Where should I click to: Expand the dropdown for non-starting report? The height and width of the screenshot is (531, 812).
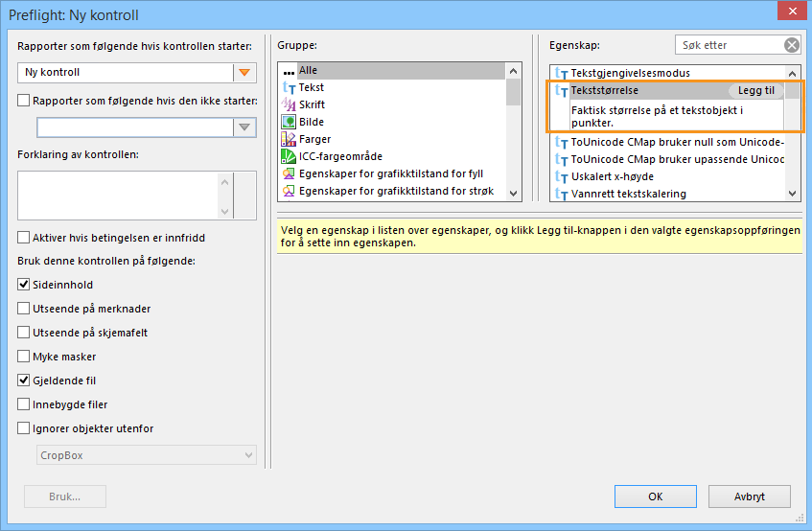point(244,127)
